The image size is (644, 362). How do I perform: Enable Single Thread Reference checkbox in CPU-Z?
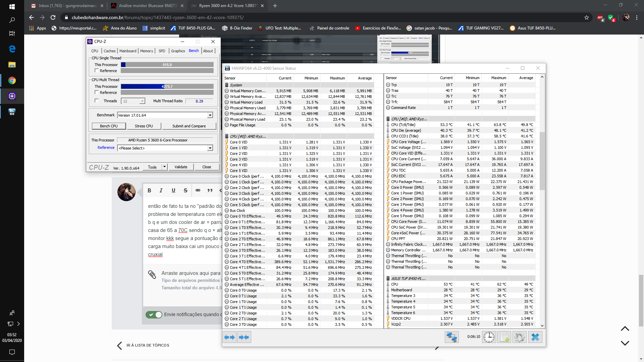click(x=97, y=71)
